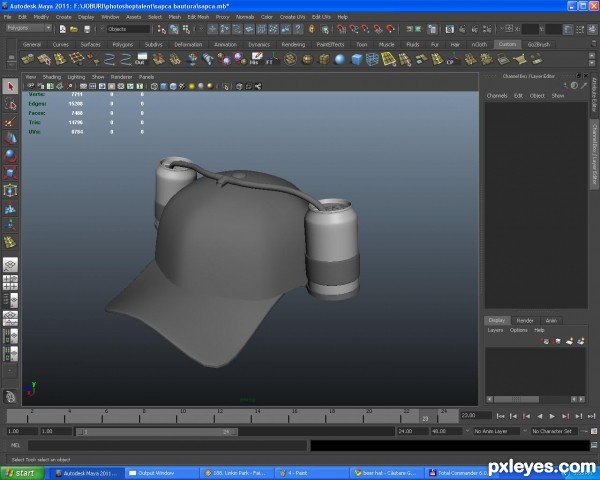Image resolution: width=600 pixels, height=480 pixels.
Task: Switch to the Go2Brush shelf tab
Action: pos(538,44)
